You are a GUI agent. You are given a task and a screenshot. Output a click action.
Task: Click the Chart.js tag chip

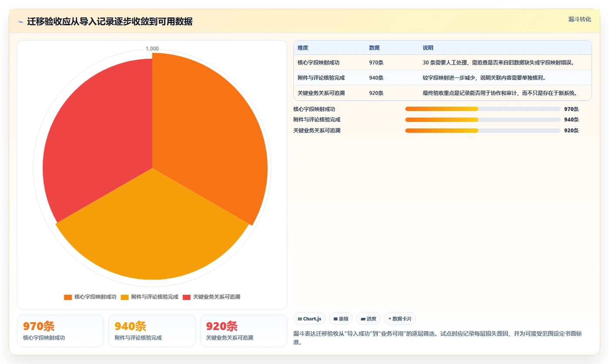tap(310, 319)
